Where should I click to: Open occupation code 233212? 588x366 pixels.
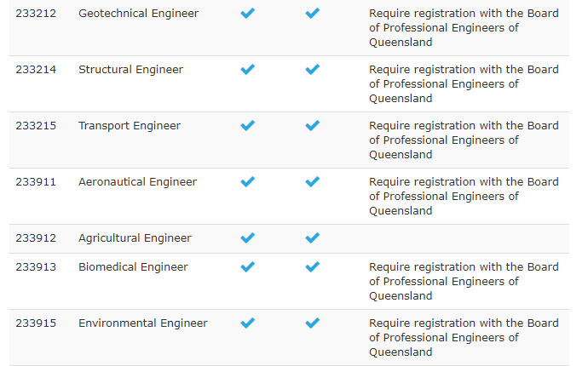pos(36,14)
